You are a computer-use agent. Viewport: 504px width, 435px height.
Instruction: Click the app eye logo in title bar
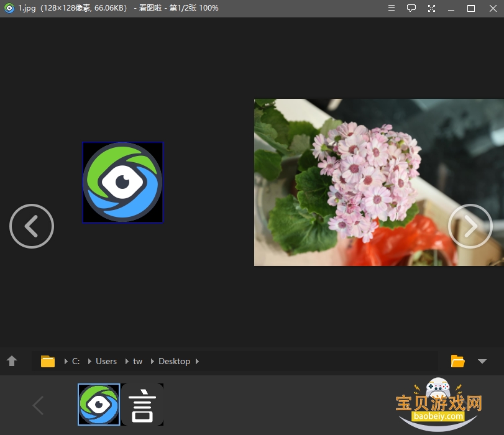9,8
